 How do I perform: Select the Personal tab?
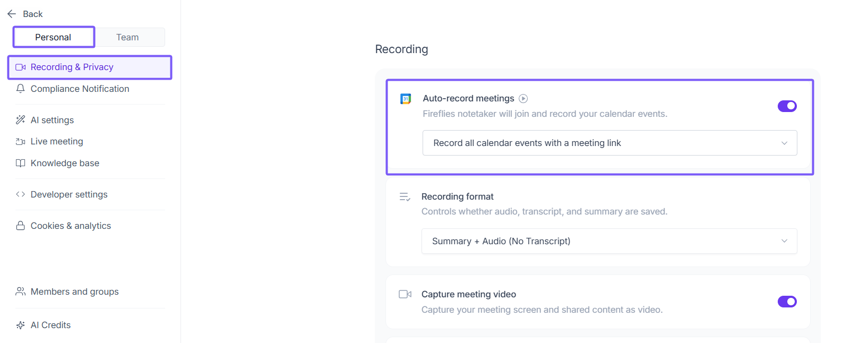click(53, 37)
